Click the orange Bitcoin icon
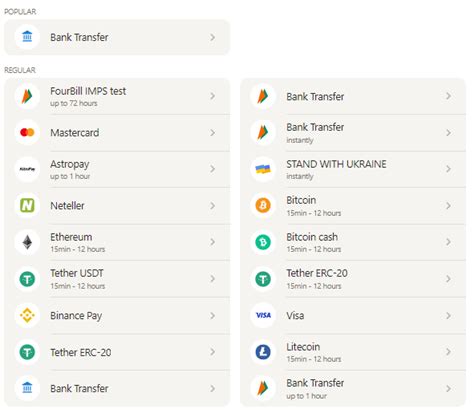The image size is (474, 413). 263,206
